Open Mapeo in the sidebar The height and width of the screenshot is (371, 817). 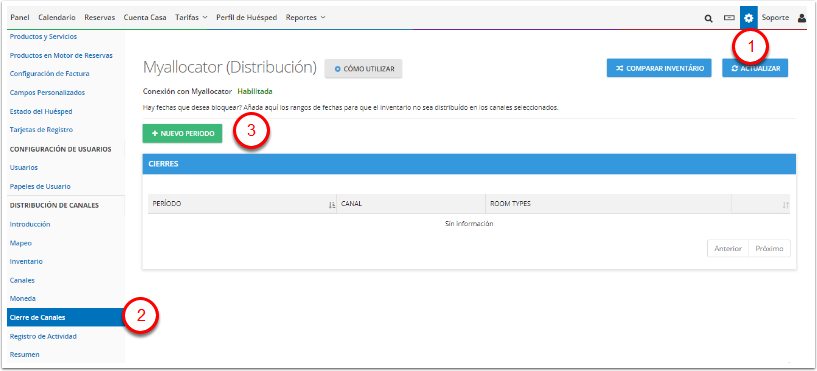21,243
